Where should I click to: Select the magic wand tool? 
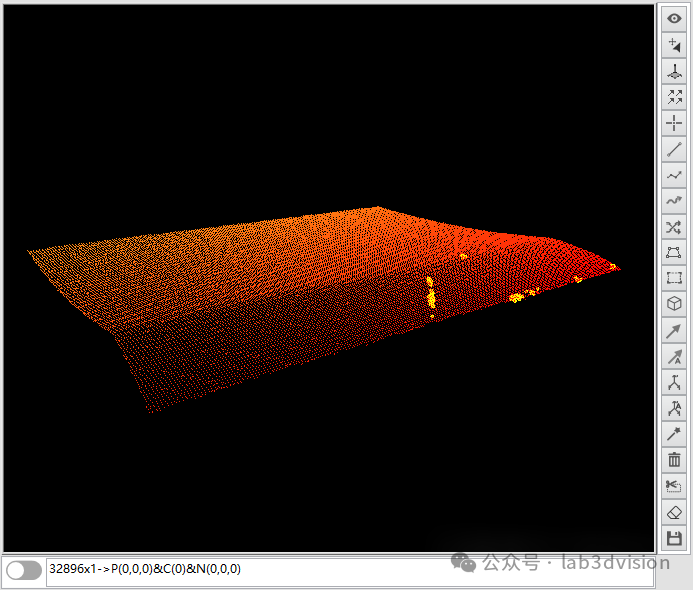[x=674, y=434]
